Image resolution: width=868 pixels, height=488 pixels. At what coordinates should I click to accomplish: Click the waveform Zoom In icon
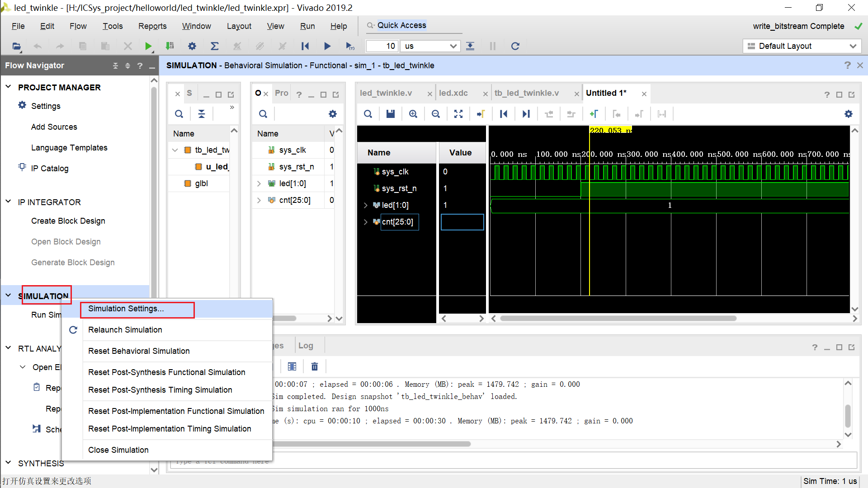click(413, 114)
